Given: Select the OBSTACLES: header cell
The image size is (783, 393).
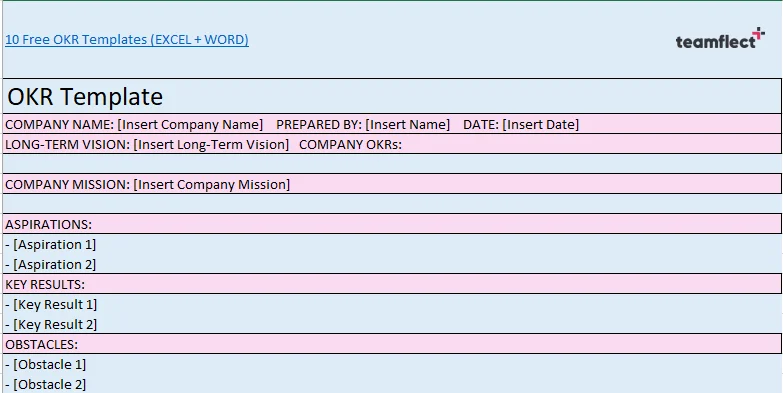Looking at the screenshot, I should (x=392, y=344).
